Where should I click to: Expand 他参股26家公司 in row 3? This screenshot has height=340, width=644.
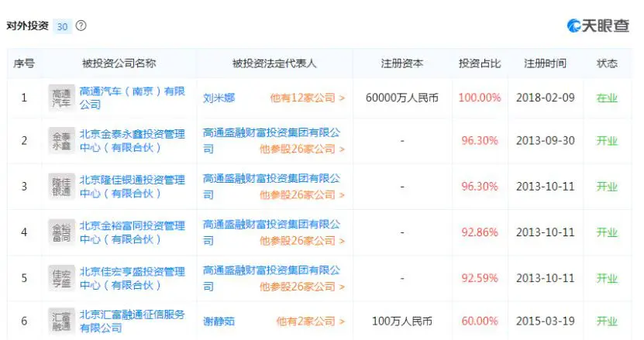(302, 195)
